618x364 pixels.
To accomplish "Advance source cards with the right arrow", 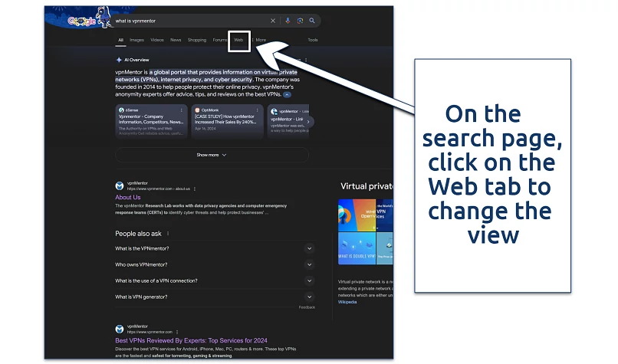I will (x=308, y=122).
